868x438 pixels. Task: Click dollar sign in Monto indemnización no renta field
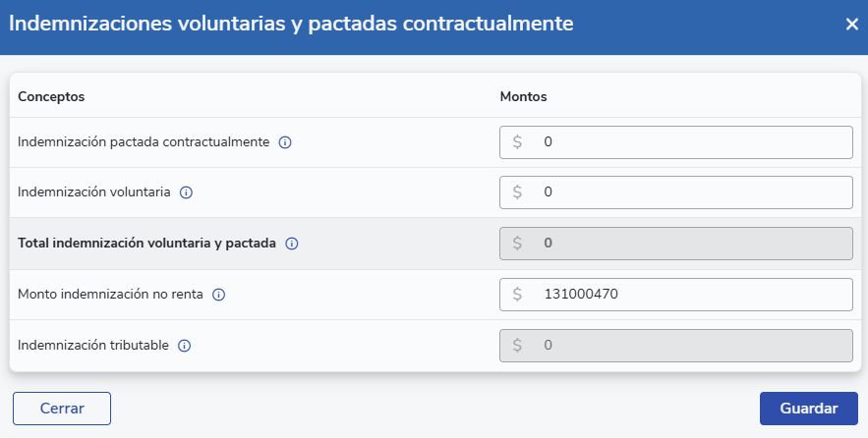(x=517, y=295)
